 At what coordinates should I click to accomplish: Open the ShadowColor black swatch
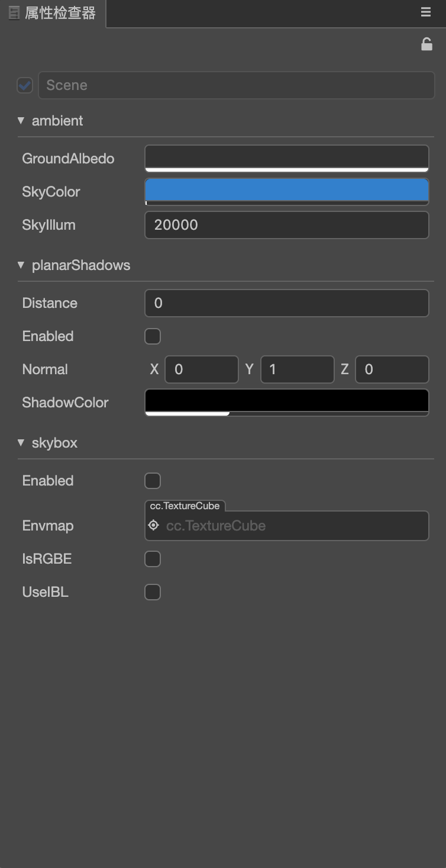tap(286, 402)
